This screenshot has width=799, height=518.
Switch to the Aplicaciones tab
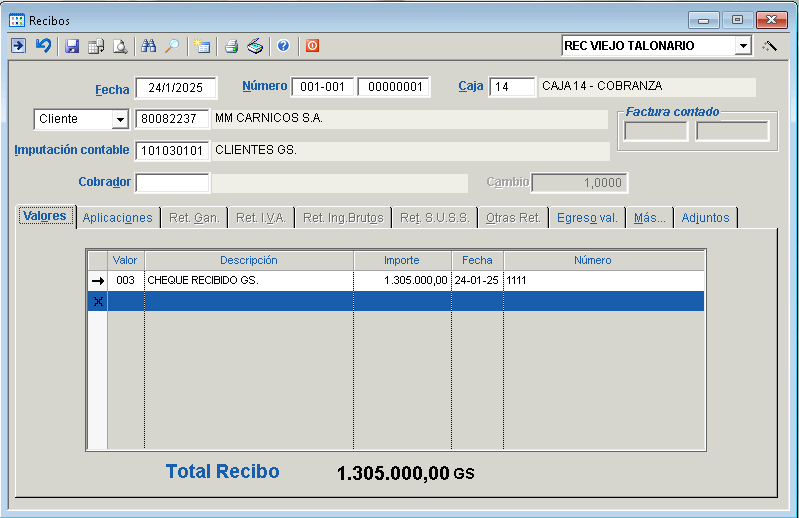click(117, 217)
